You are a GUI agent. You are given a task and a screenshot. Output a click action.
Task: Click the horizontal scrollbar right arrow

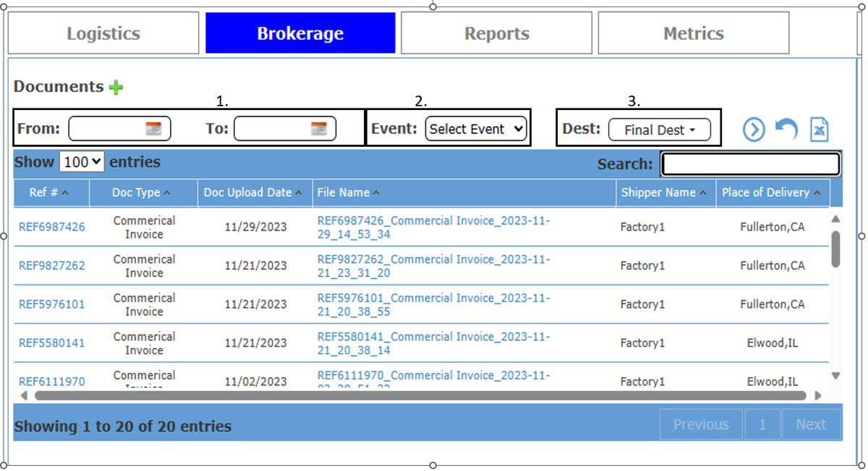[x=818, y=396]
